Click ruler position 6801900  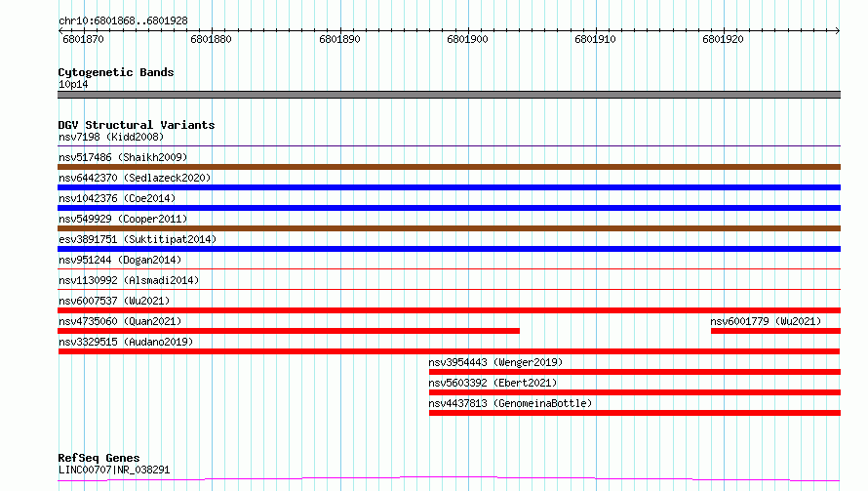tap(467, 39)
